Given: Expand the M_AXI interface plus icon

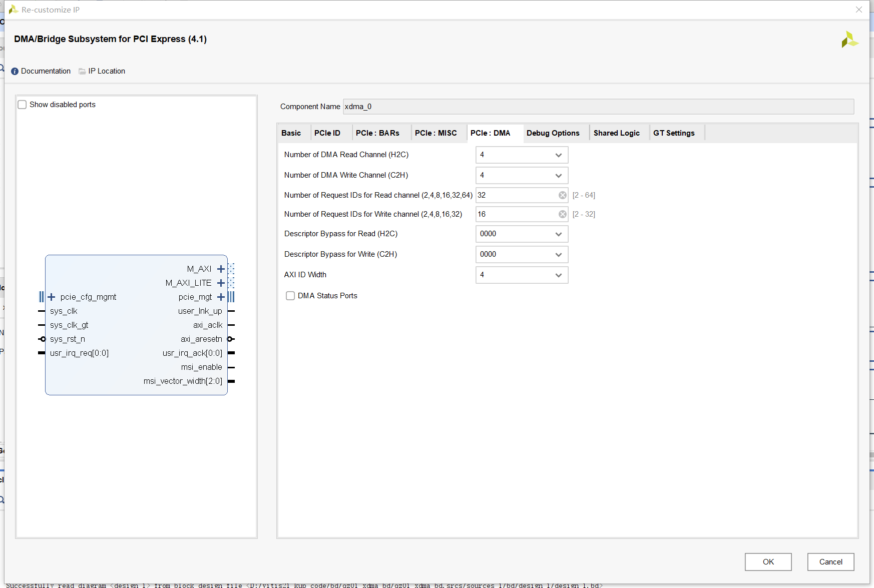Looking at the screenshot, I should (221, 269).
